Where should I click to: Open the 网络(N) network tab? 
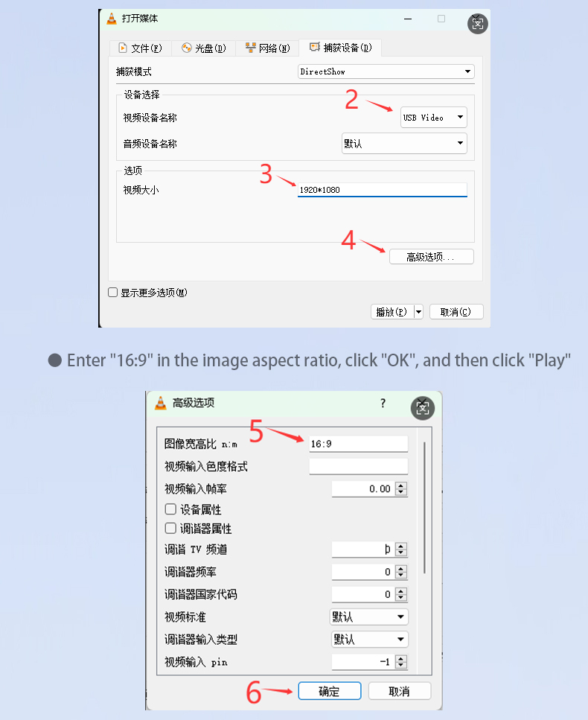click(268, 48)
